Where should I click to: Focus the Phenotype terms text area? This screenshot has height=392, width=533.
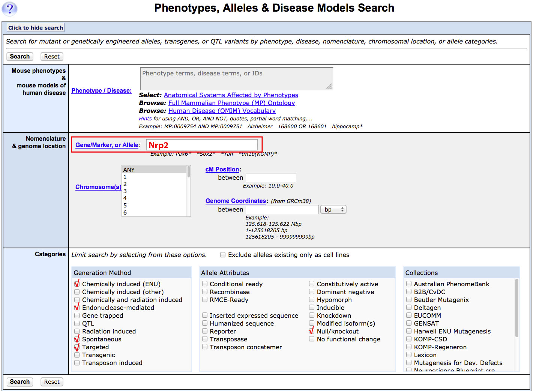236,79
